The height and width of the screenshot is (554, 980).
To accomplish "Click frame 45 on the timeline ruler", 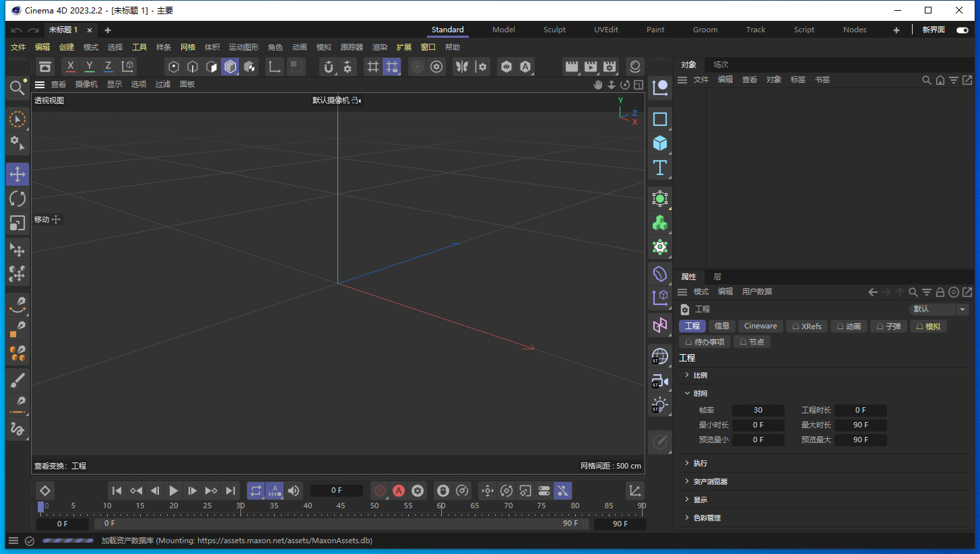I will click(340, 505).
